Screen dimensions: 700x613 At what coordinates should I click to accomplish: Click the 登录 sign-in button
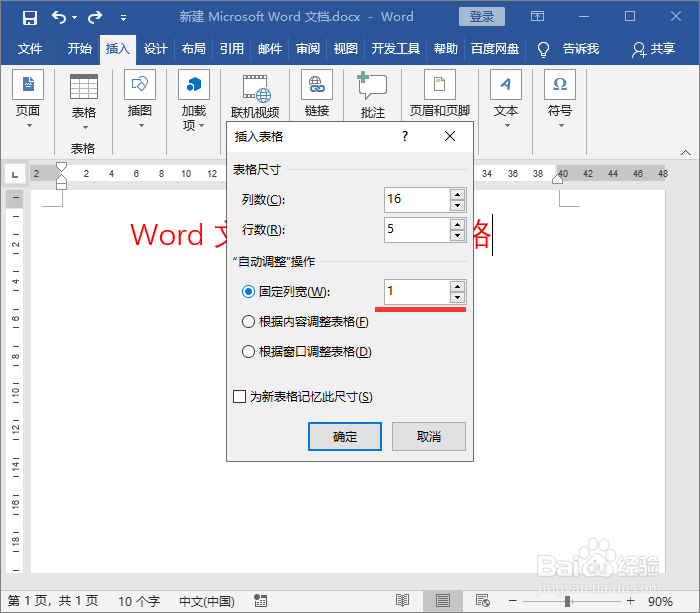pos(482,17)
